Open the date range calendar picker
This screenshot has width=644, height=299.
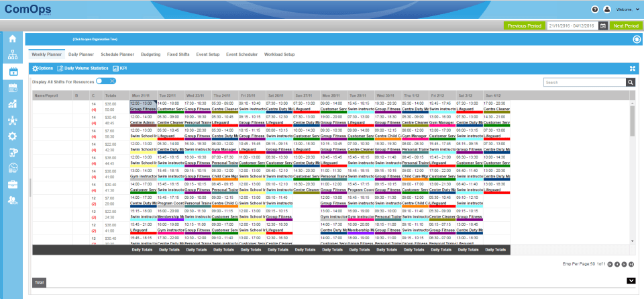pyautogui.click(x=603, y=26)
